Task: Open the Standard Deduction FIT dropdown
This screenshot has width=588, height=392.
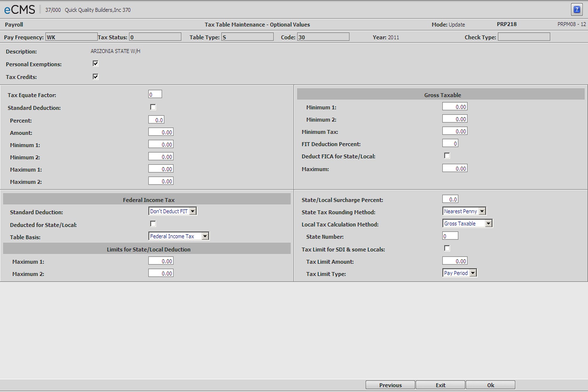Action: [x=193, y=211]
